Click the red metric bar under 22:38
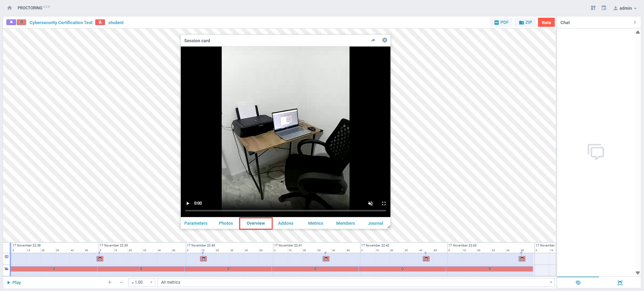Image resolution: width=644 pixels, height=291 pixels. pos(54,269)
